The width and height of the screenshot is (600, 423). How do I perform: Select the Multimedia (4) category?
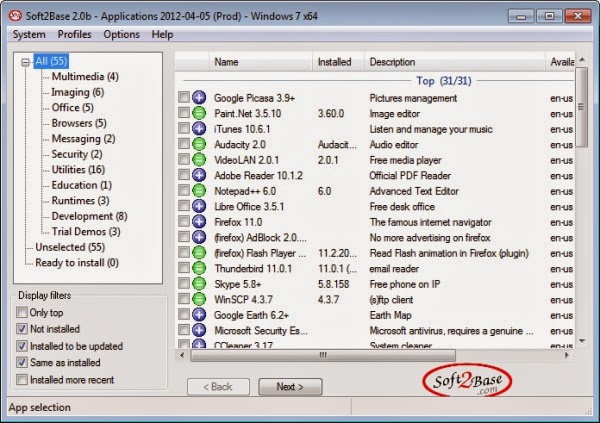(85, 77)
